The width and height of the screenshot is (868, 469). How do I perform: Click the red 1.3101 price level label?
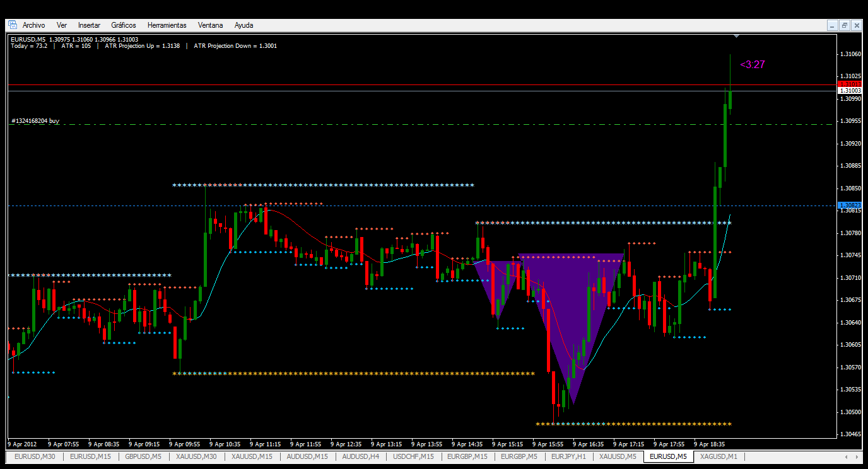tap(849, 83)
